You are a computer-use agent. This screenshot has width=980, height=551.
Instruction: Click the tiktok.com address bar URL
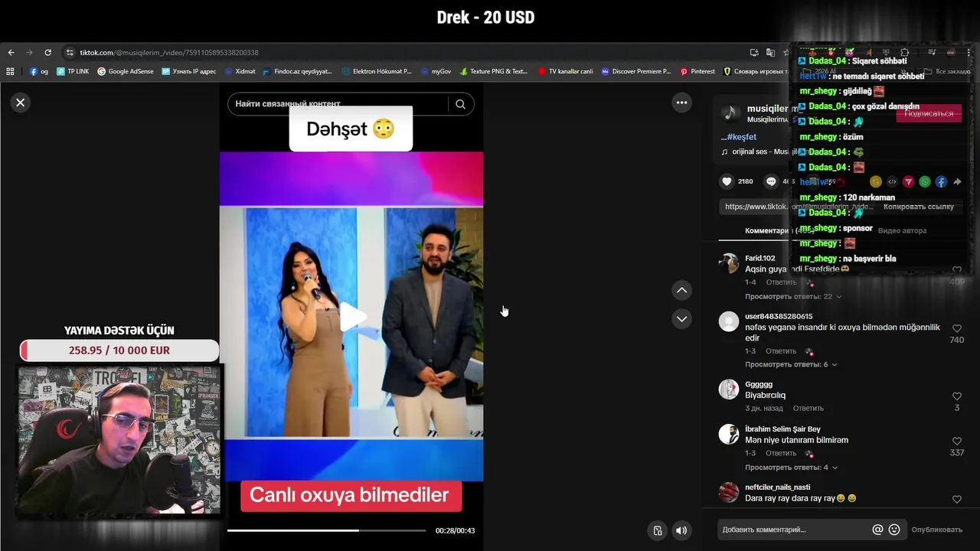pos(169,53)
